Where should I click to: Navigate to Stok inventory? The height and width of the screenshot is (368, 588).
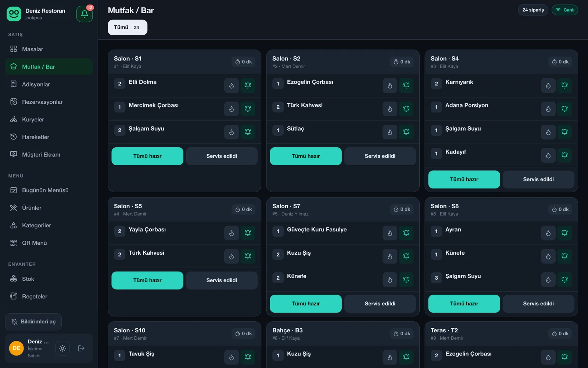(x=49, y=279)
